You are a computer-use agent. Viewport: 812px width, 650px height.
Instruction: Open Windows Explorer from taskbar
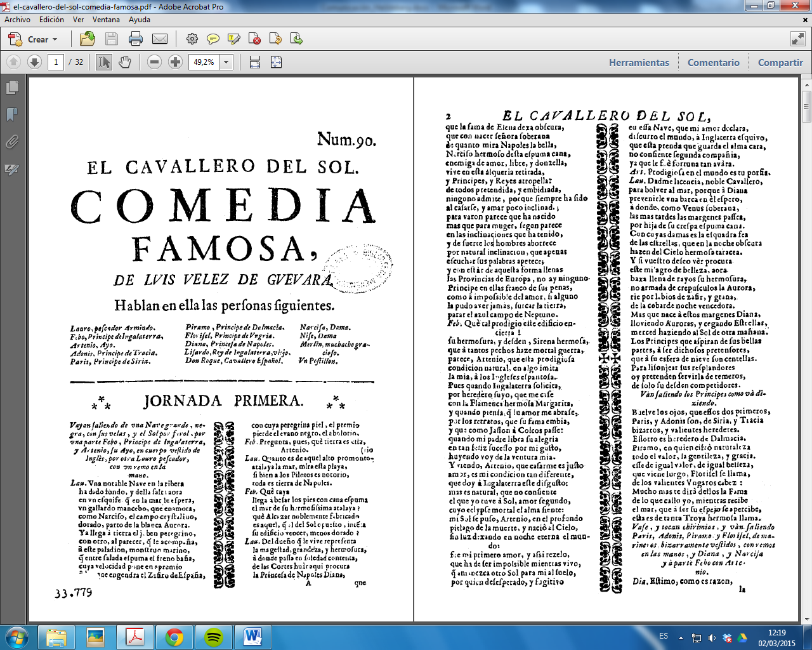pyautogui.click(x=56, y=637)
